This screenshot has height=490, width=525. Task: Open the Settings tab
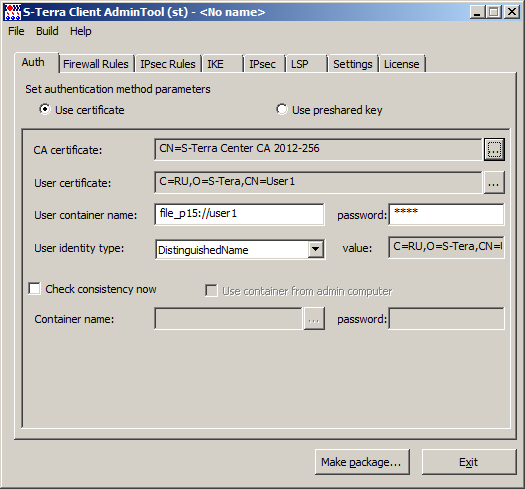pos(353,64)
